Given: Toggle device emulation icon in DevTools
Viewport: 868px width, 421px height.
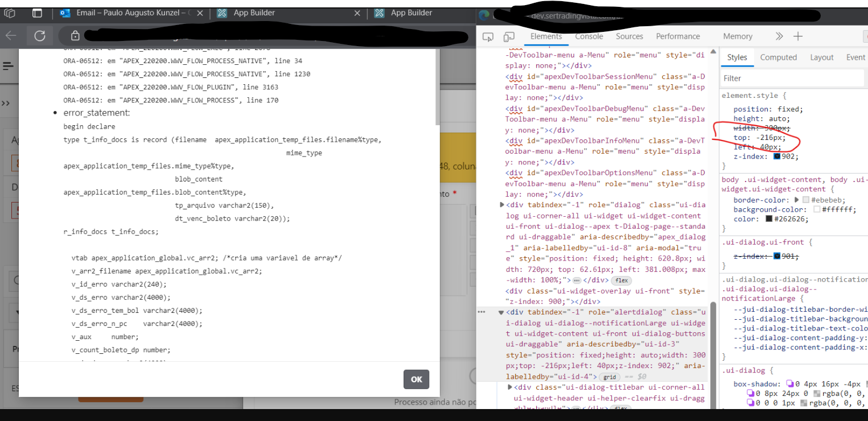Looking at the screenshot, I should click(508, 36).
